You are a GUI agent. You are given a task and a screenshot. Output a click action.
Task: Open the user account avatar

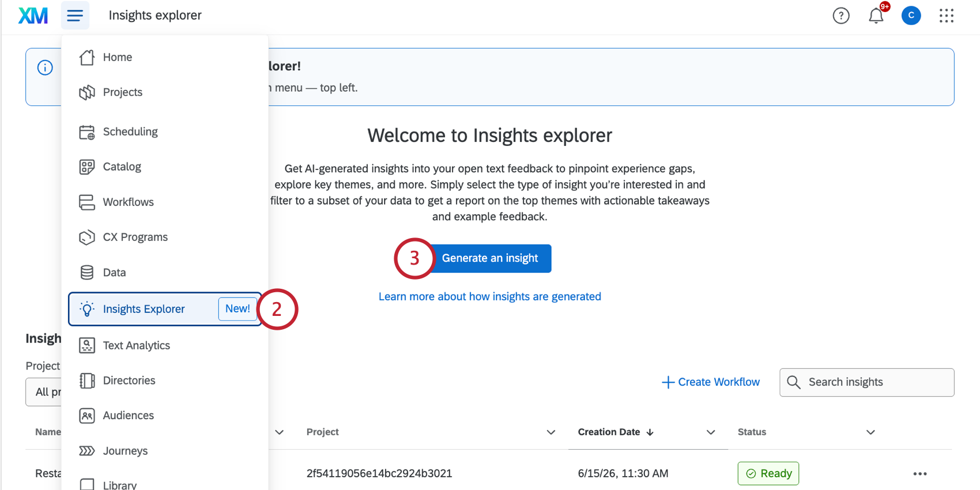(911, 16)
